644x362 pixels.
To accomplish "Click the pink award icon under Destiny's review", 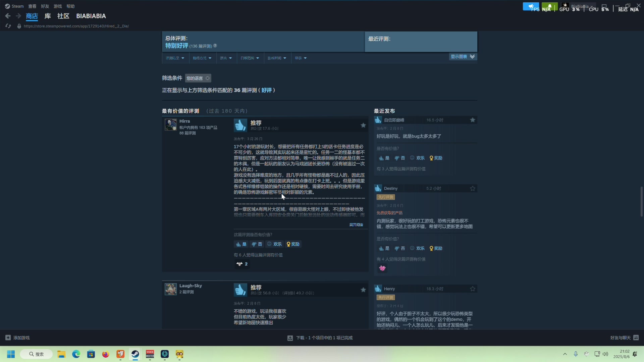I will pyautogui.click(x=382, y=268).
